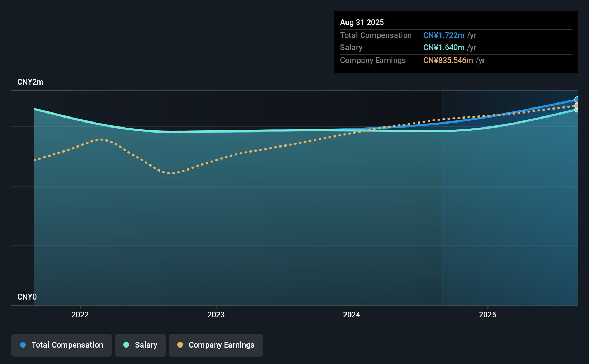Click the CN¥0 y-axis label

pos(27,297)
